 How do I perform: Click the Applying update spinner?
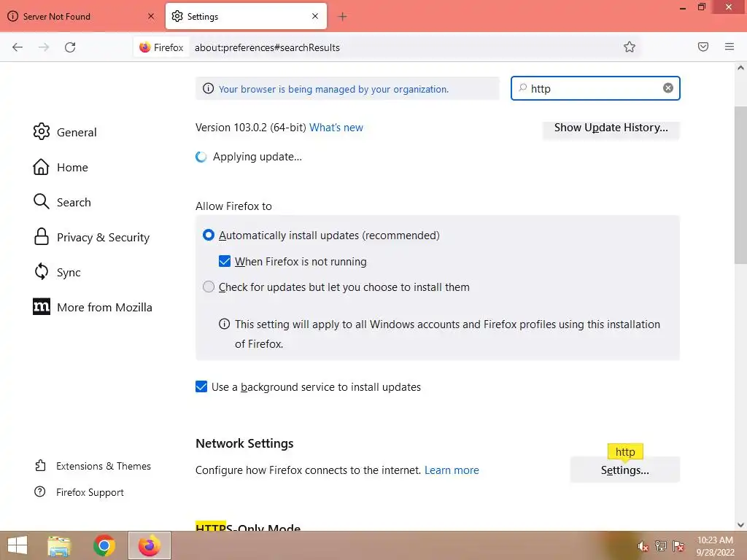pyautogui.click(x=201, y=157)
